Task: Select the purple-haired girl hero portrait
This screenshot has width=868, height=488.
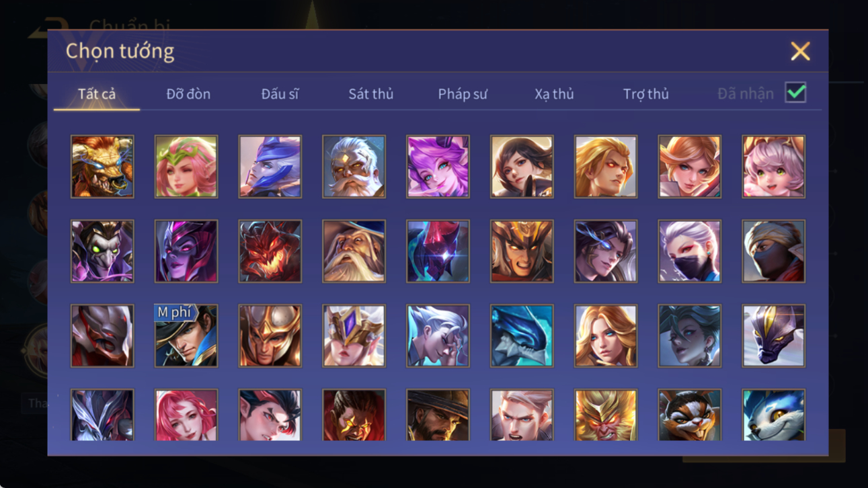Action: tap(438, 167)
